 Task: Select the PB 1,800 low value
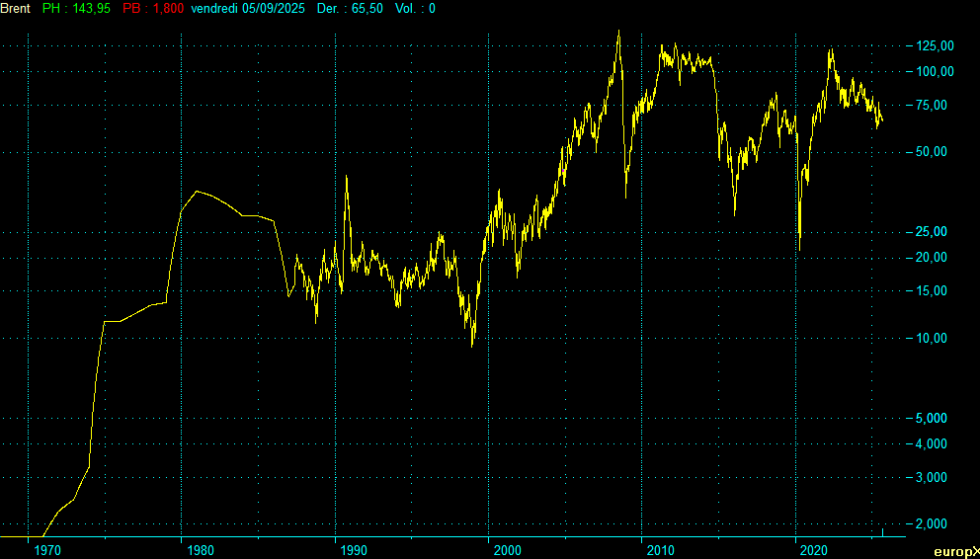pyautogui.click(x=152, y=8)
